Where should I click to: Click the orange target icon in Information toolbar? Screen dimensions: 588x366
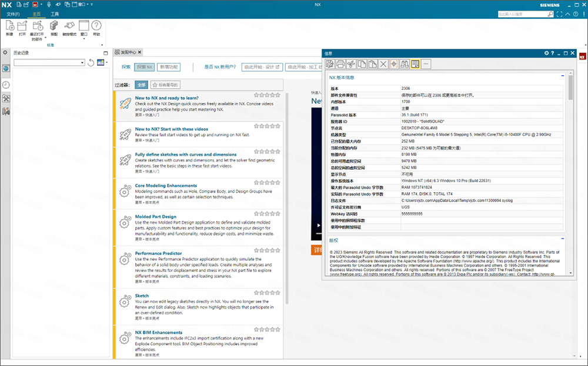coord(394,64)
